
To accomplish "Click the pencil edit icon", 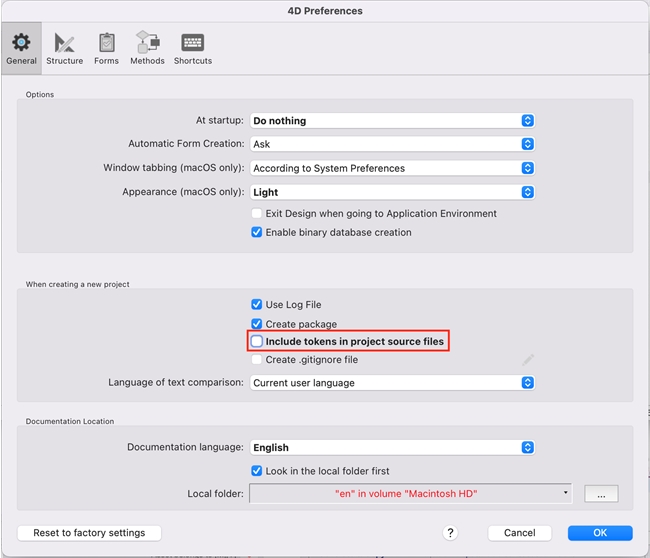I will click(528, 360).
